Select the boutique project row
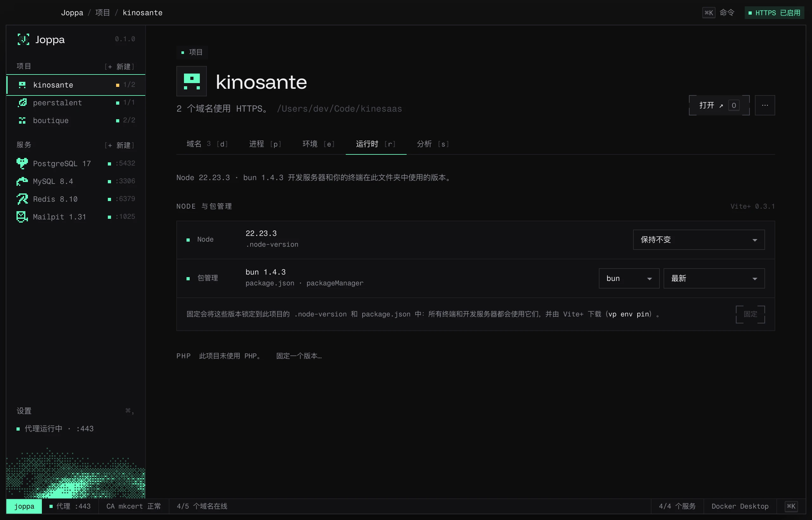 coord(76,120)
